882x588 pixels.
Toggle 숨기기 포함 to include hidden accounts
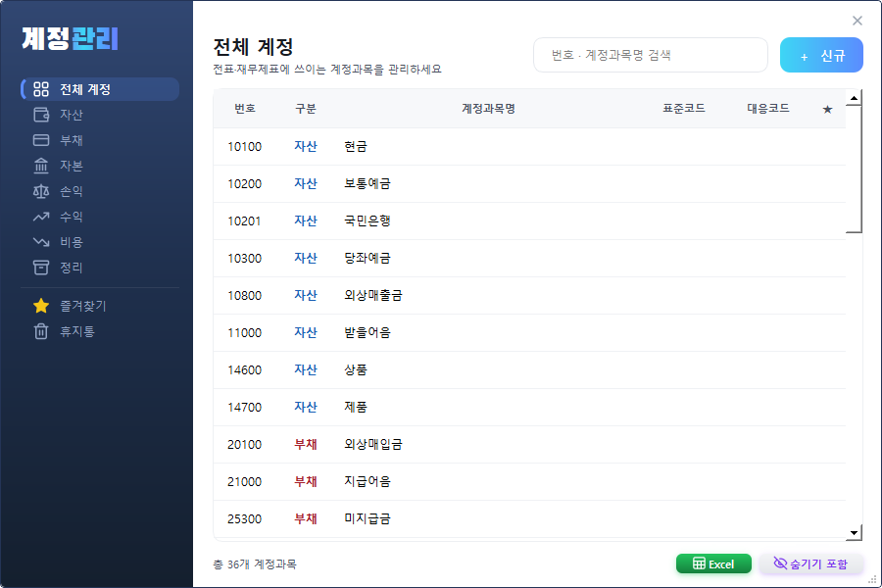click(810, 563)
